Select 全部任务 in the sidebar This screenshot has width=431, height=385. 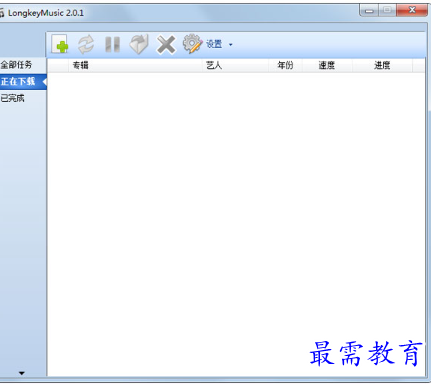pos(23,65)
